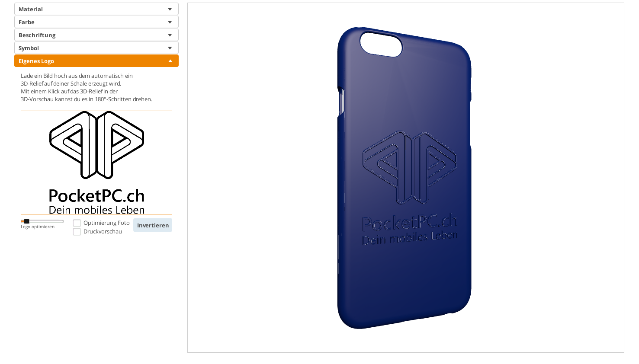Enable the Optimierung Foto checkbox
The image size is (639, 364).
click(77, 223)
